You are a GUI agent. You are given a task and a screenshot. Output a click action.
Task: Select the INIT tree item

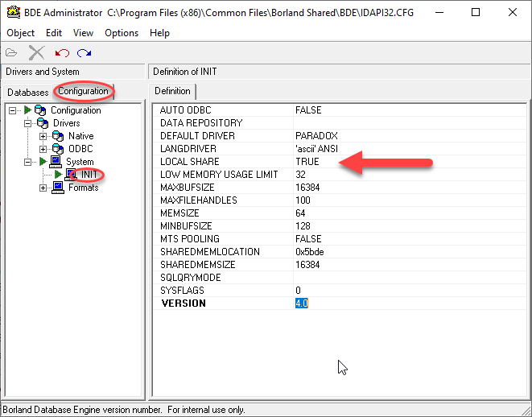pos(89,175)
